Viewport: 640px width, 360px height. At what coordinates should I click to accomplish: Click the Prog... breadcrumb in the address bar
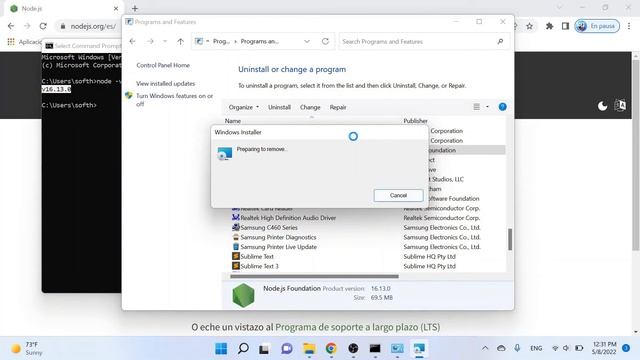tap(221, 42)
